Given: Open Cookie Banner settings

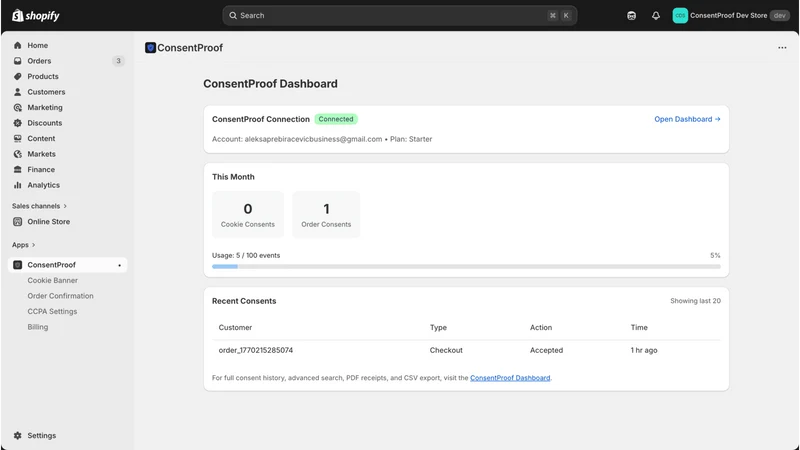Looking at the screenshot, I should pos(53,280).
